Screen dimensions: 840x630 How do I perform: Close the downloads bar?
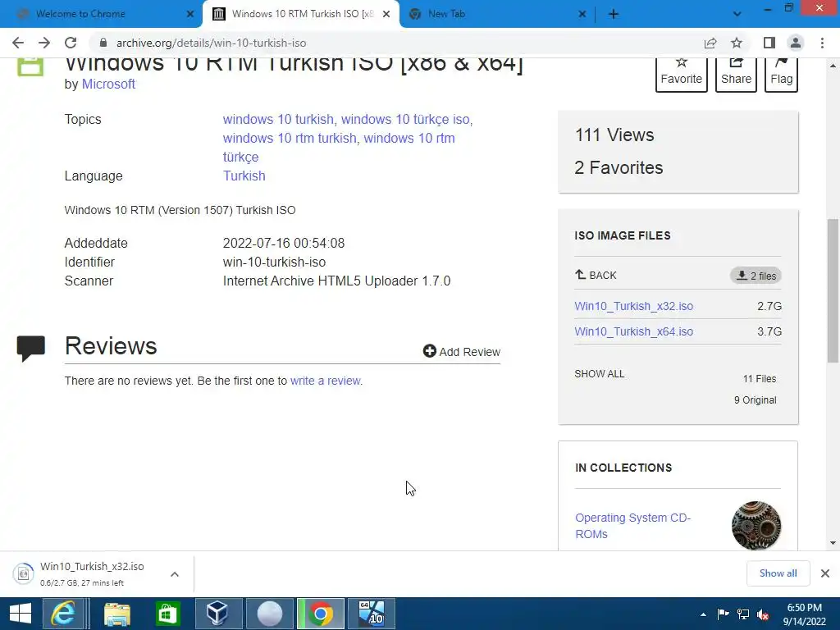tap(825, 573)
